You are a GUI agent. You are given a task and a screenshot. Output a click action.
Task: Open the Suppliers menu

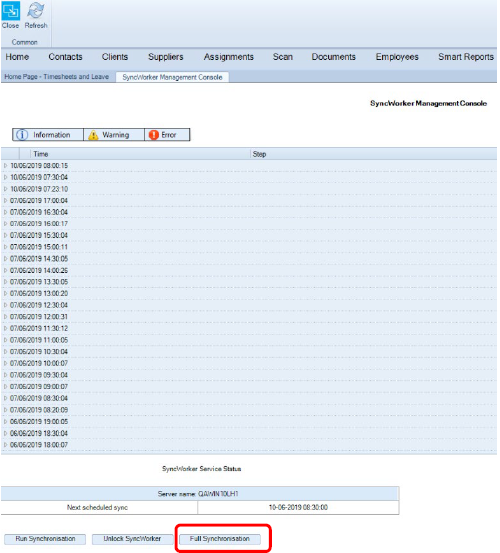[166, 57]
